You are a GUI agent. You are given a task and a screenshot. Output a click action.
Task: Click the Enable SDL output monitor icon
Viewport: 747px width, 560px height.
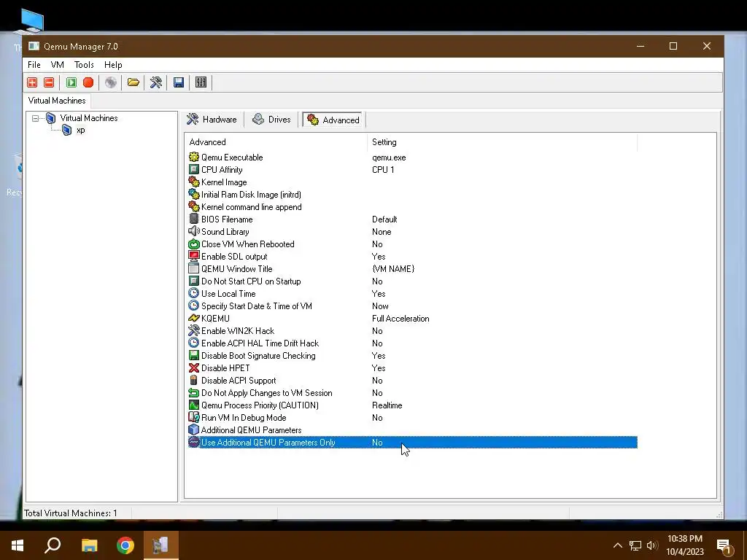tap(194, 256)
